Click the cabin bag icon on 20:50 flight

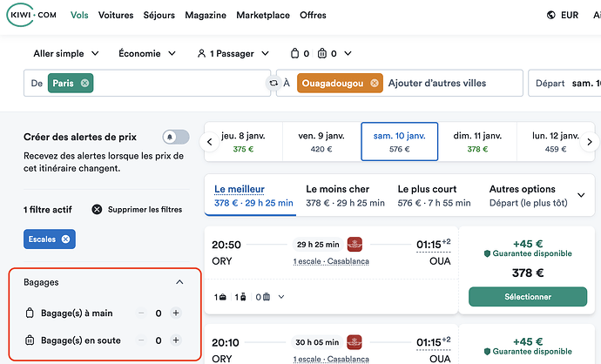pos(243,297)
